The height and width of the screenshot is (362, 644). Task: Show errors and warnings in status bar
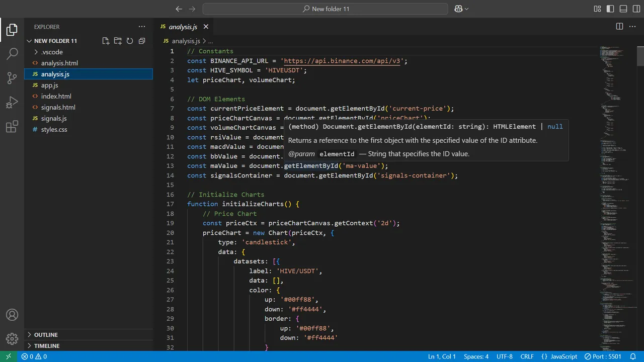coord(34,356)
